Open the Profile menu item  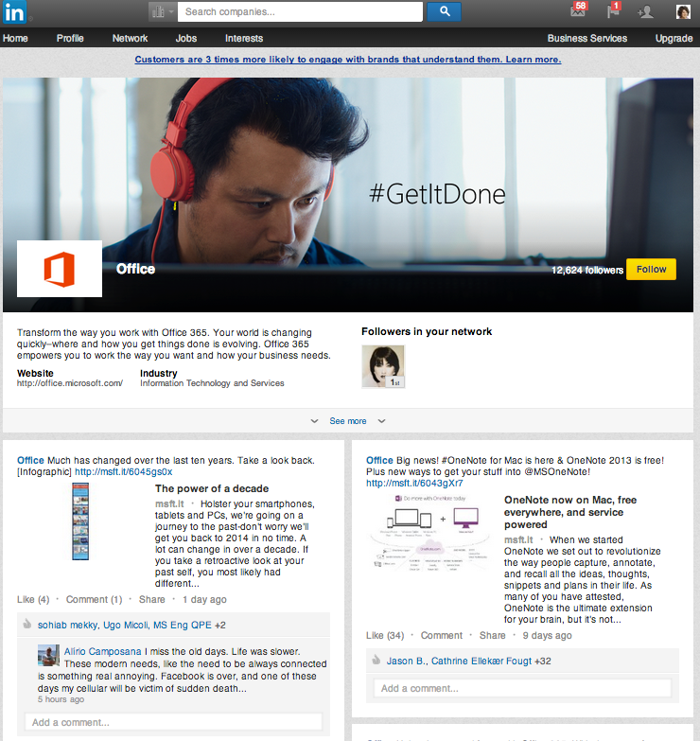70,38
